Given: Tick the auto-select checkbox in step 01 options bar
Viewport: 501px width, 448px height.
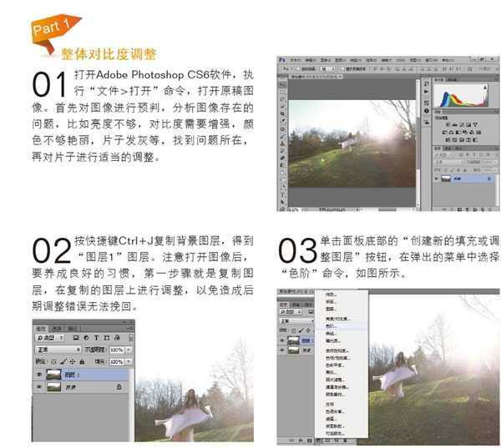Looking at the screenshot, I should tap(298, 68).
